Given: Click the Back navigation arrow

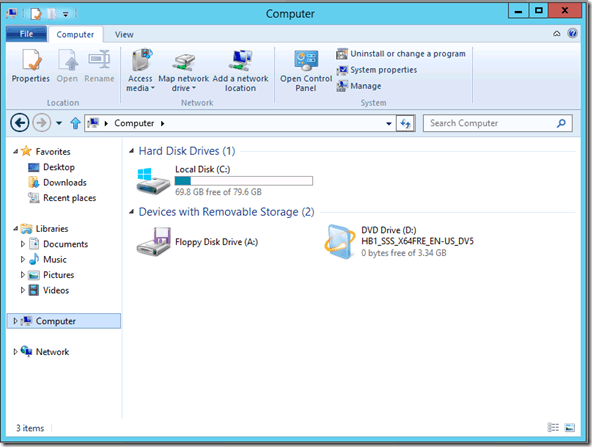Looking at the screenshot, I should coord(20,123).
